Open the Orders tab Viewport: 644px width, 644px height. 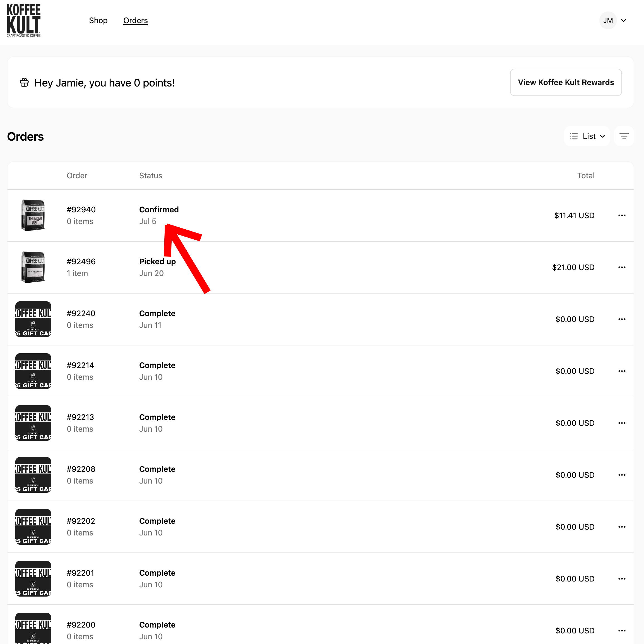(x=135, y=21)
